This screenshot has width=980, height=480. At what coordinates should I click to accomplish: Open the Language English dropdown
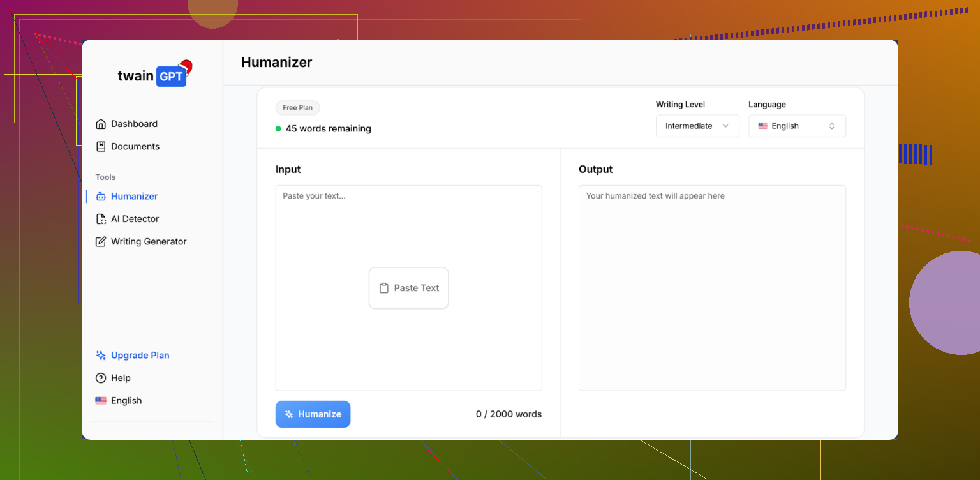click(x=797, y=126)
